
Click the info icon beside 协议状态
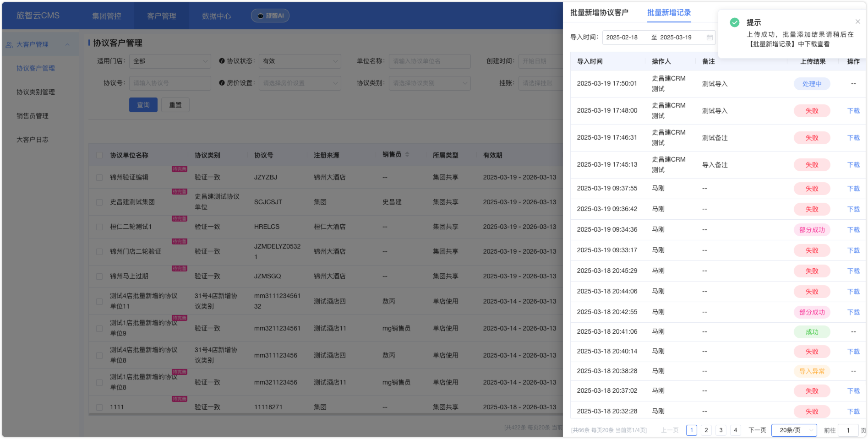[x=222, y=61]
